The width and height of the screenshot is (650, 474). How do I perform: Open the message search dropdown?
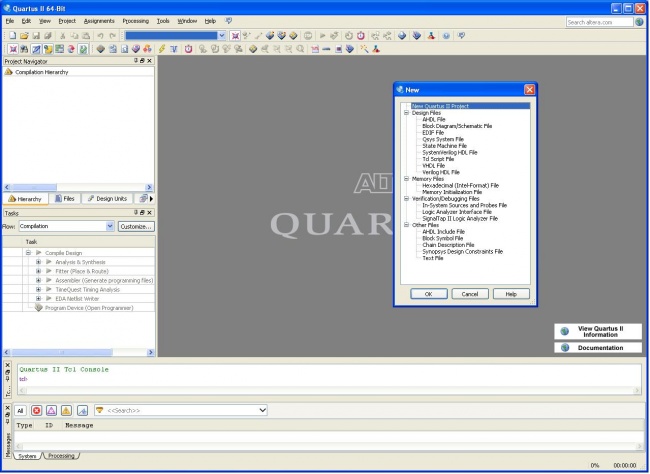click(x=262, y=410)
